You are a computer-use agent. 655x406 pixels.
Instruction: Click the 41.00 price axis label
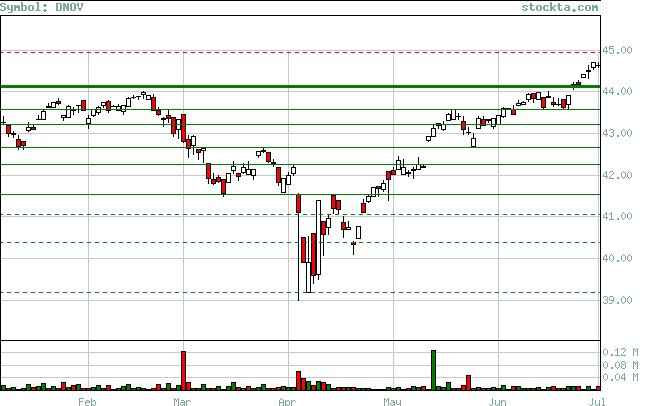click(x=617, y=216)
